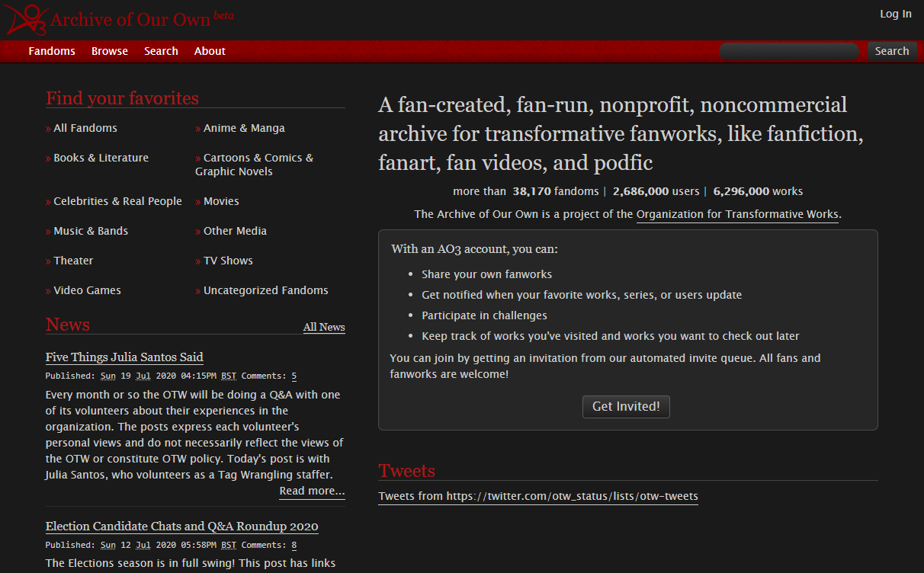The width and height of the screenshot is (924, 573).
Task: Browse Music & Bands fandoms
Action: [x=91, y=231]
